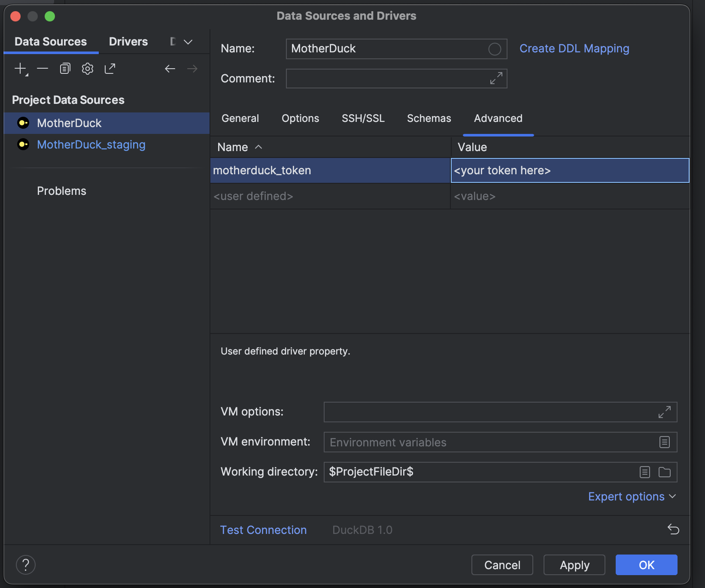This screenshot has width=705, height=588.
Task: Click the Make Global export icon
Action: [x=110, y=69]
